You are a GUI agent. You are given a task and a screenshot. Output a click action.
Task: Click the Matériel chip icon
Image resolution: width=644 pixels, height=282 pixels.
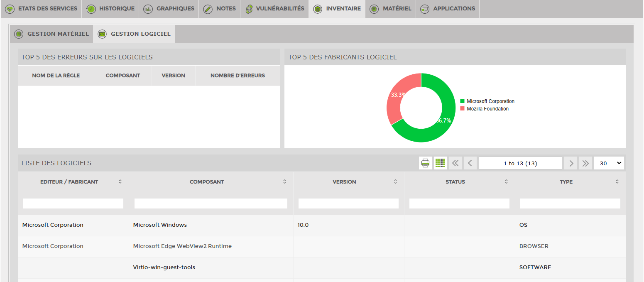[374, 9]
